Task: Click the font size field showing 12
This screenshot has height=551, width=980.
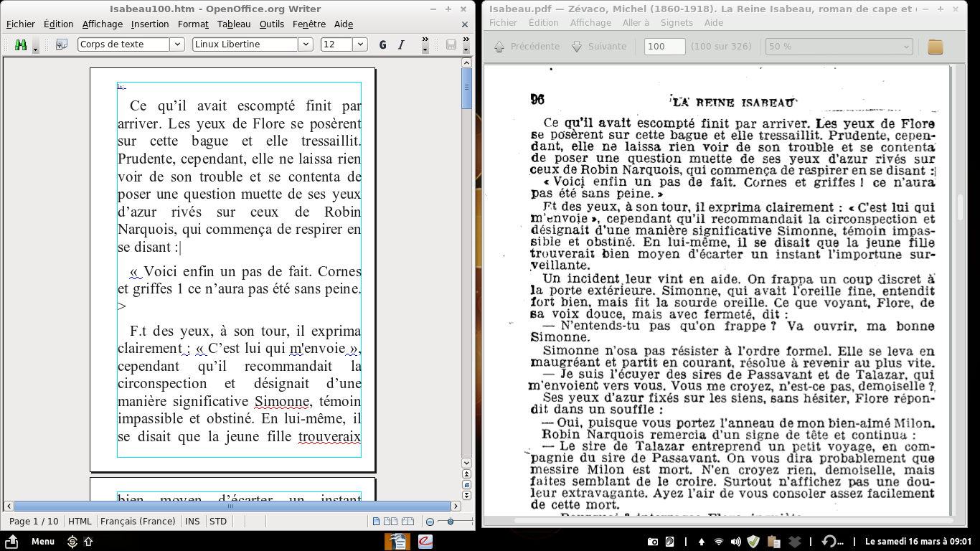Action: [336, 44]
